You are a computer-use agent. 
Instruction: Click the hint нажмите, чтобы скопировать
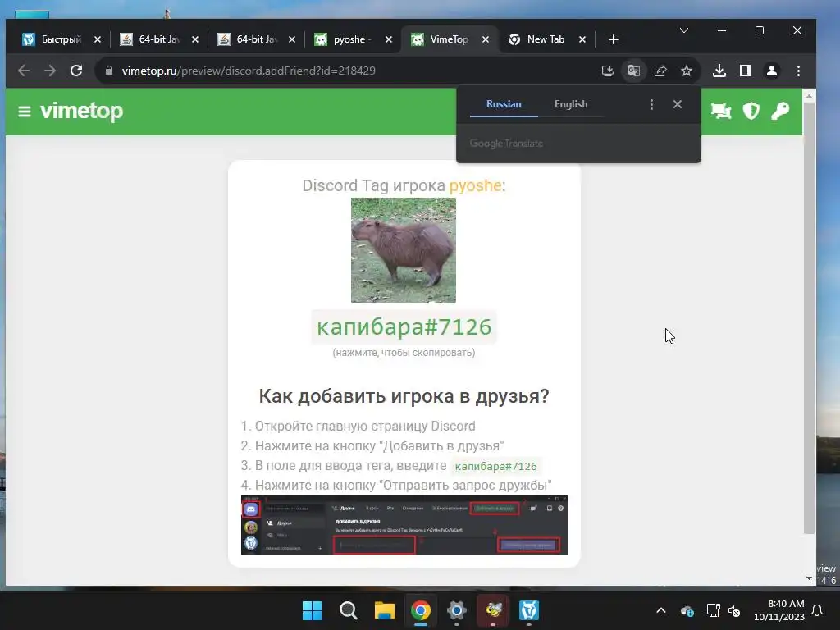(404, 353)
